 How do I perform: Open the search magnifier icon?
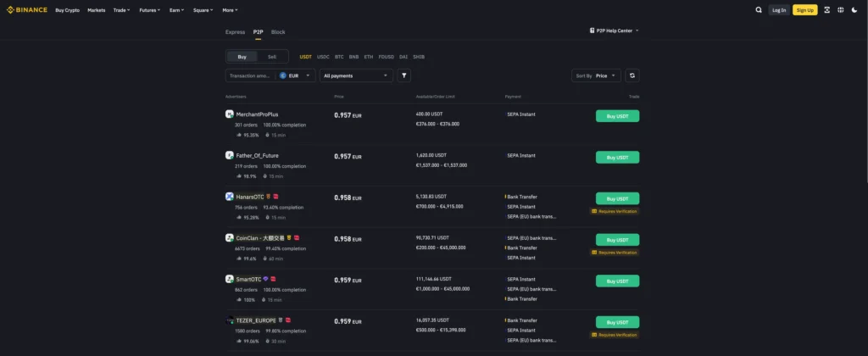point(759,10)
